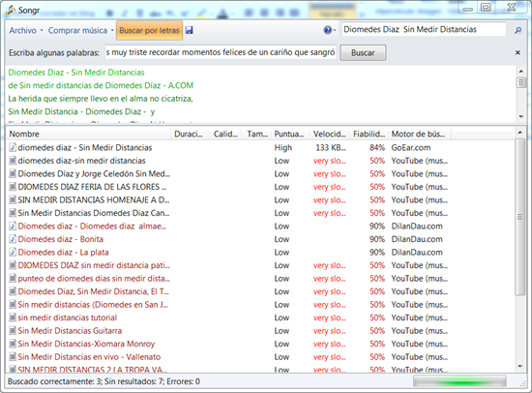Viewport: 532px width, 393px height.
Task: Sort by the Duración column header
Action: coord(189,134)
